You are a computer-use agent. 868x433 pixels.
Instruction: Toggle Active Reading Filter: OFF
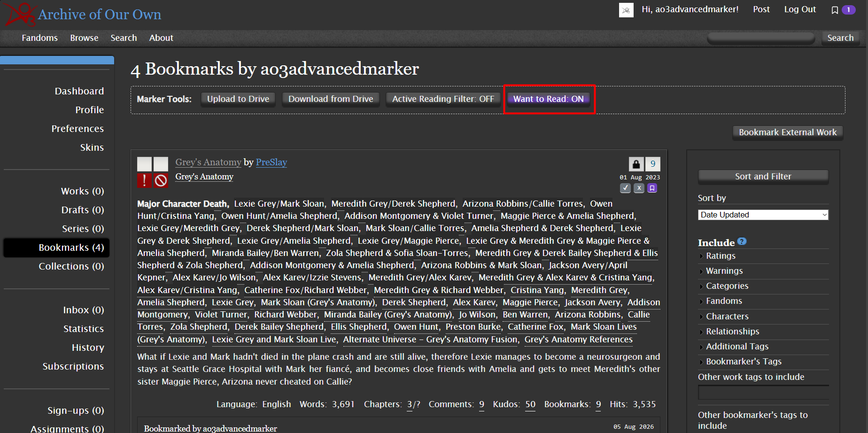(x=443, y=99)
